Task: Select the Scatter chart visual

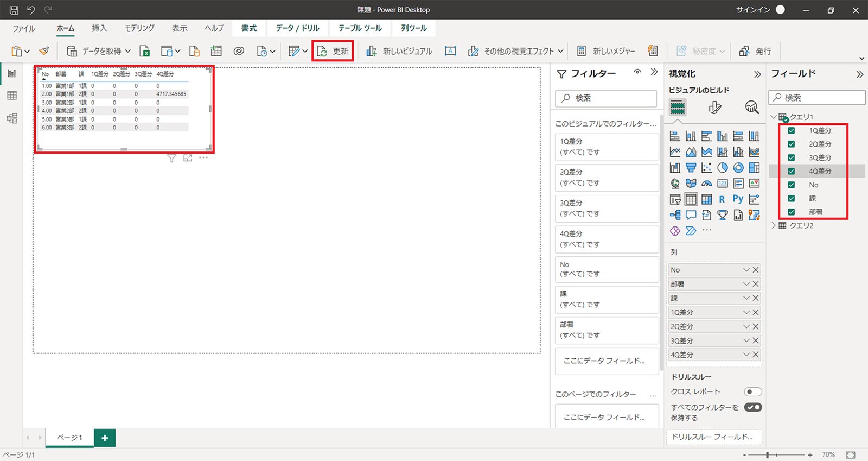Action: coord(706,168)
